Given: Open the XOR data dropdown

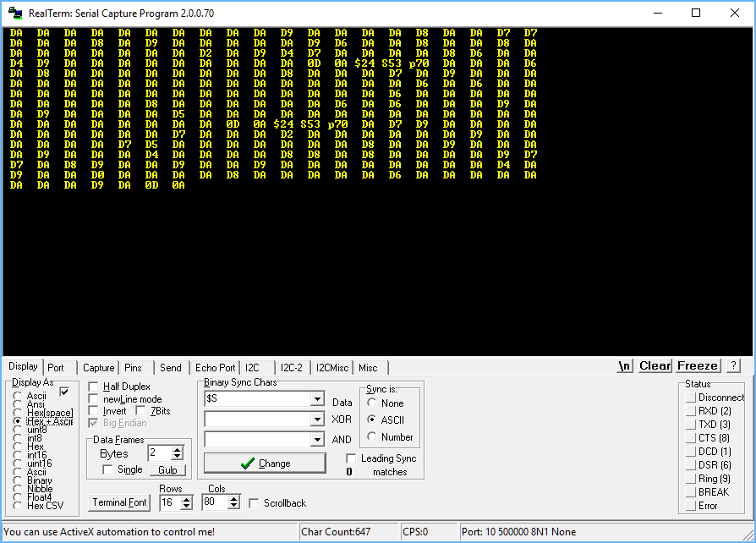Looking at the screenshot, I should [319, 419].
